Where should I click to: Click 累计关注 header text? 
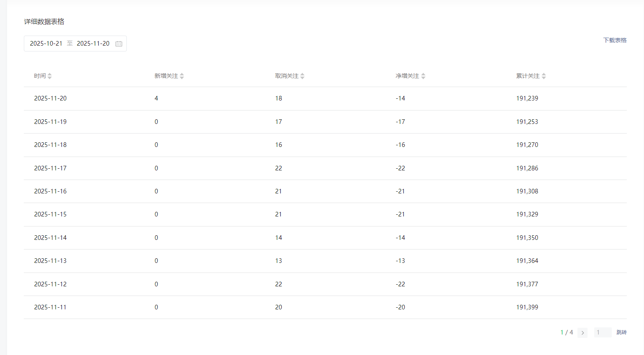527,76
